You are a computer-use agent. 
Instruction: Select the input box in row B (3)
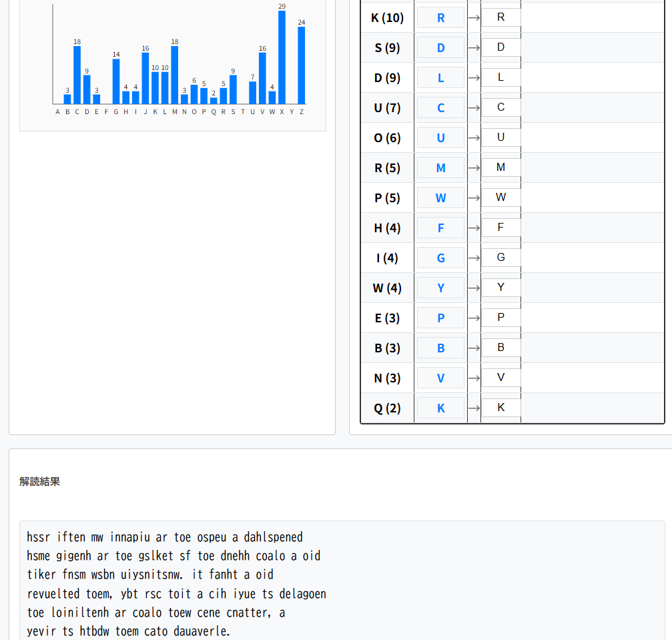point(500,348)
